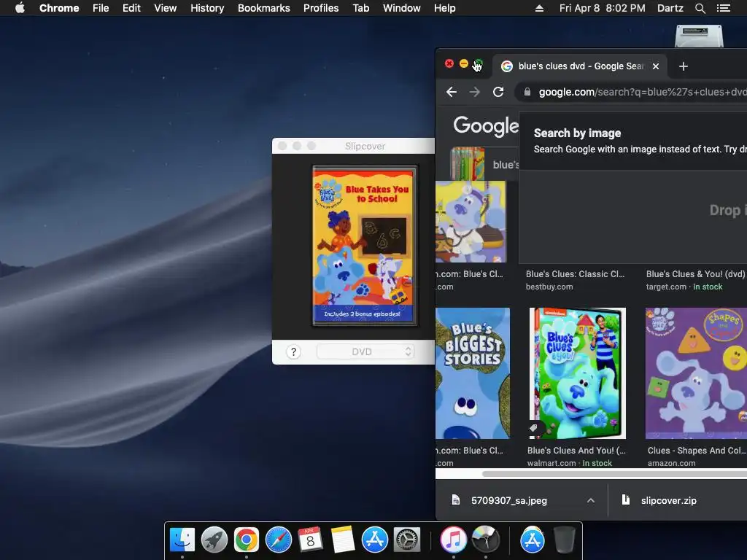The width and height of the screenshot is (747, 560).
Task: Click the Blue's Clues: Classic Cl... title
Action: (575, 274)
